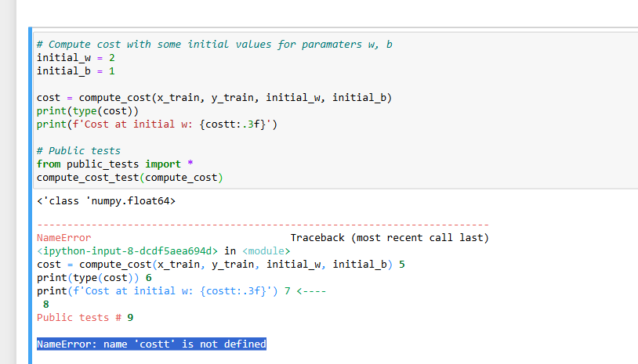Click the traceback line ending with 5

point(221,265)
